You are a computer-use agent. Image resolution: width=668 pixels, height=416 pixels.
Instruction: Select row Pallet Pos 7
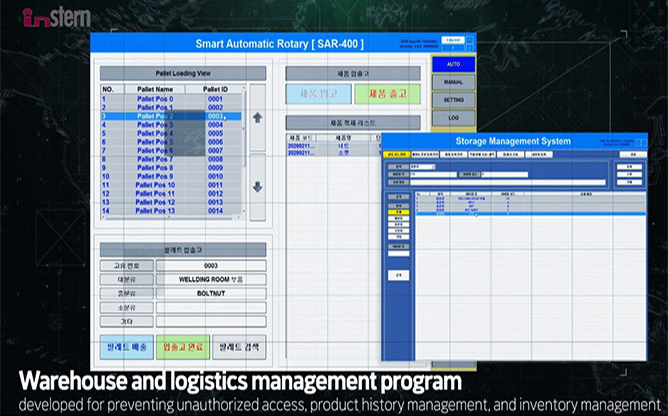171,159
